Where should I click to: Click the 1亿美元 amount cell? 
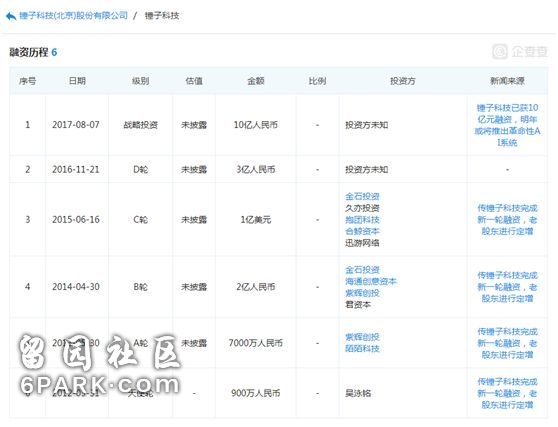pos(256,220)
